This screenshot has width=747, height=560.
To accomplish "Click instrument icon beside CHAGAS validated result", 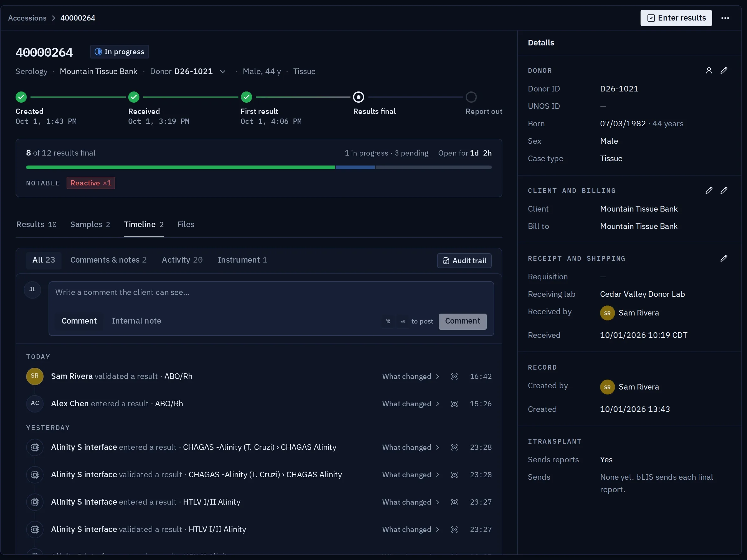I will pyautogui.click(x=35, y=474).
